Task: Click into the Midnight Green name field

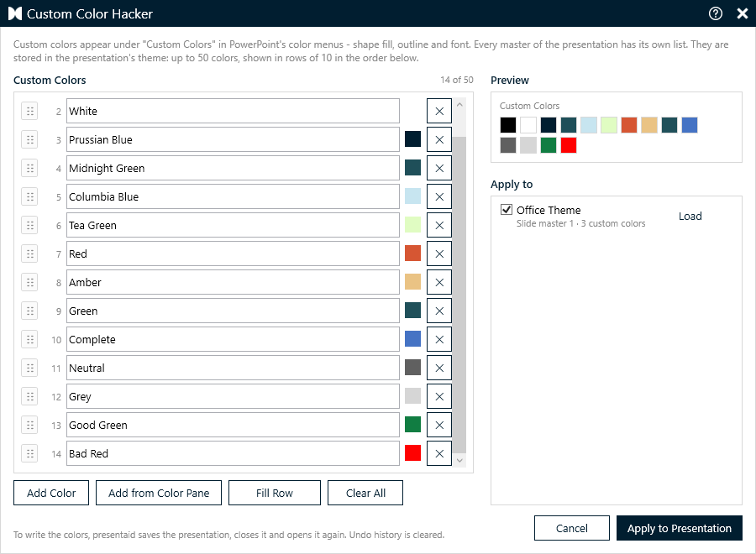Action: (x=233, y=168)
